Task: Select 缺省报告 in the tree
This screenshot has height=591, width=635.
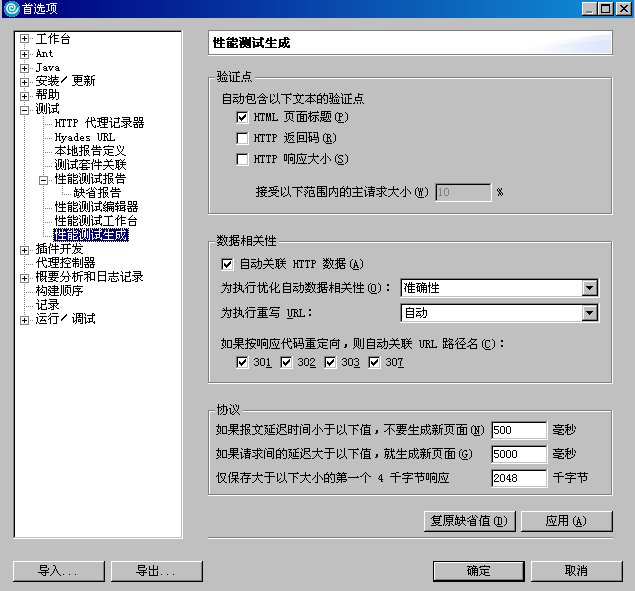Action: pyautogui.click(x=97, y=193)
